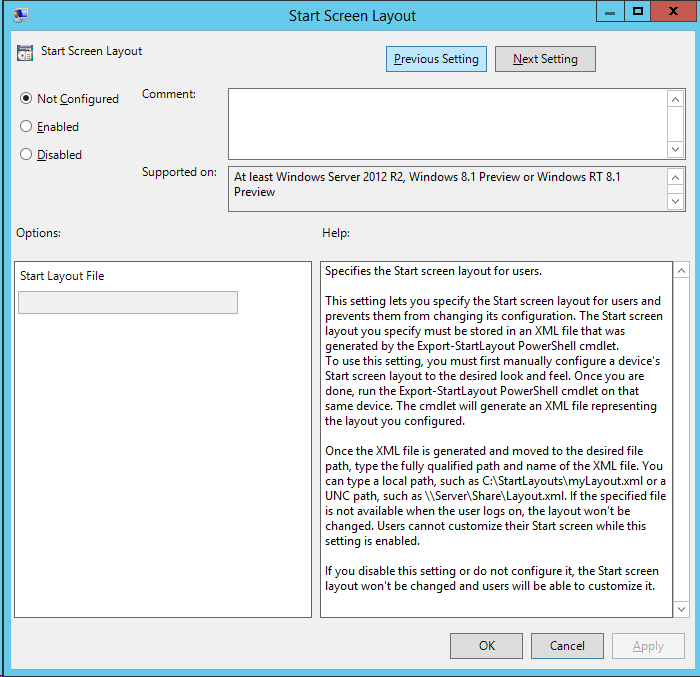Go to Previous Setting

[436, 59]
